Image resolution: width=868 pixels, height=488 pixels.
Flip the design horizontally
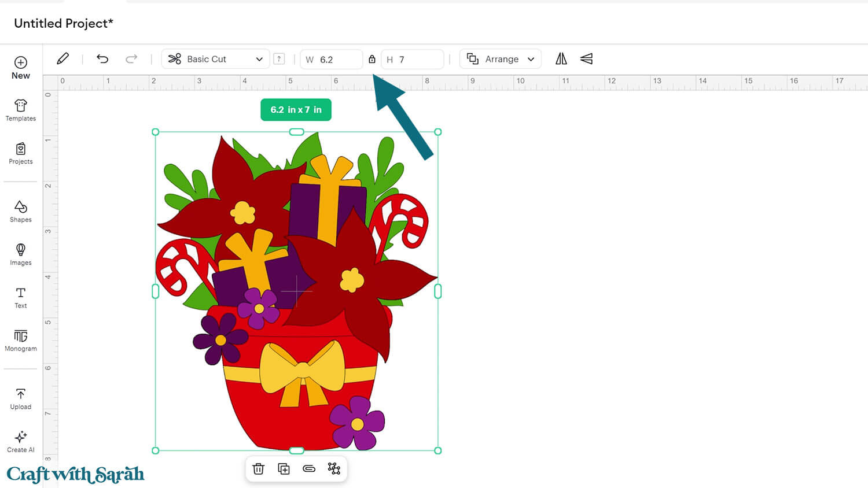pyautogui.click(x=561, y=59)
